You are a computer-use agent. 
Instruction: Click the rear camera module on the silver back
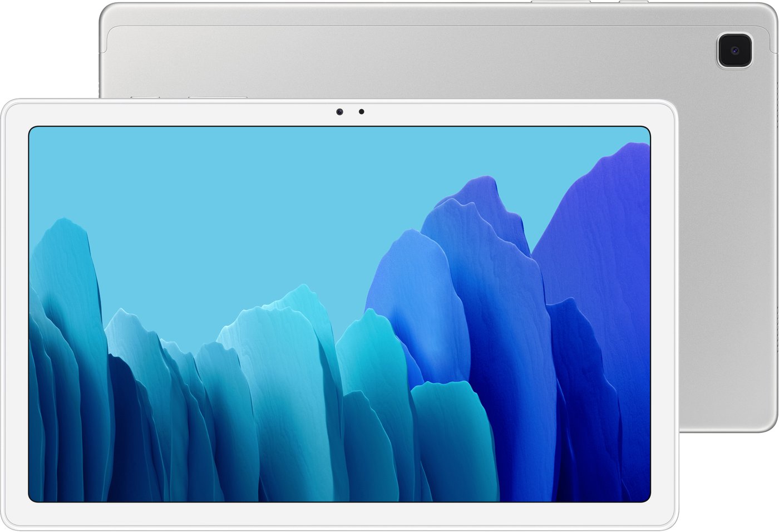tap(734, 51)
